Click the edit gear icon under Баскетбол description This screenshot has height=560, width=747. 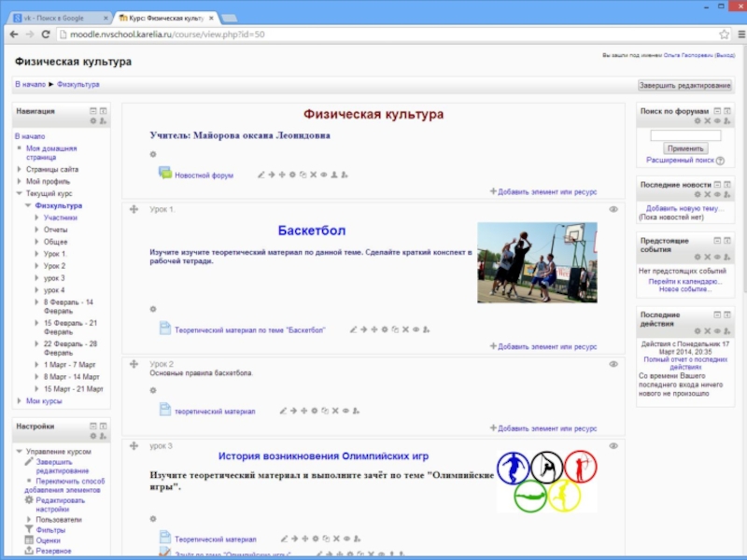(153, 309)
